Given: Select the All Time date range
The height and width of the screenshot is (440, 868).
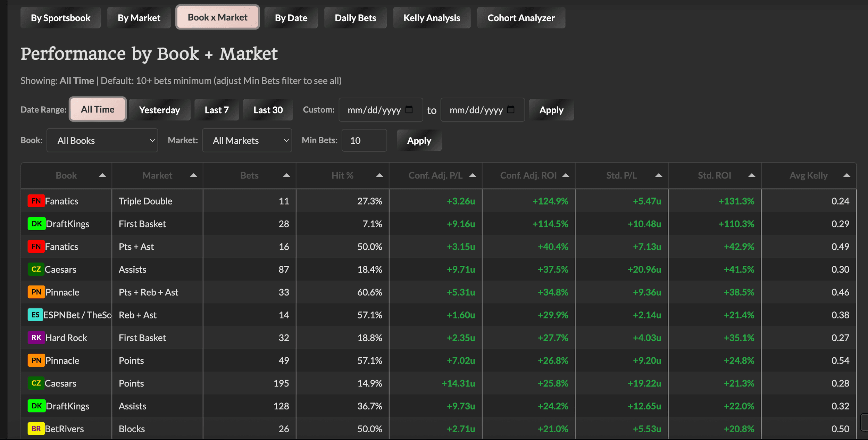Looking at the screenshot, I should coord(98,110).
